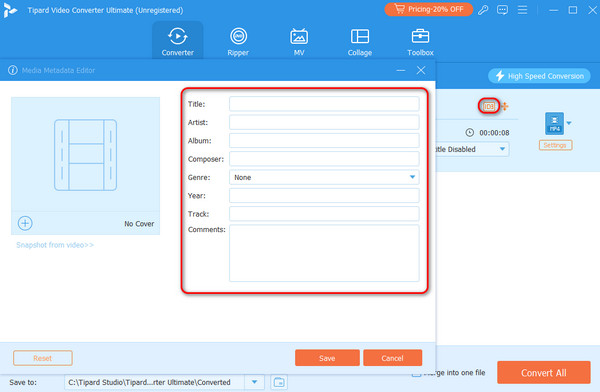
Task: Open the Converter tab
Action: pos(178,41)
